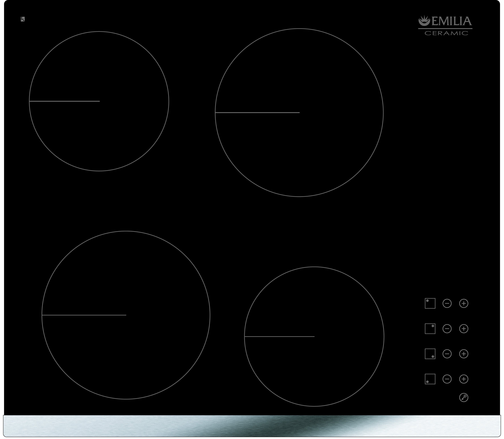504x439 pixels.
Task: Click the small K mark icon
Action: pos(22,19)
